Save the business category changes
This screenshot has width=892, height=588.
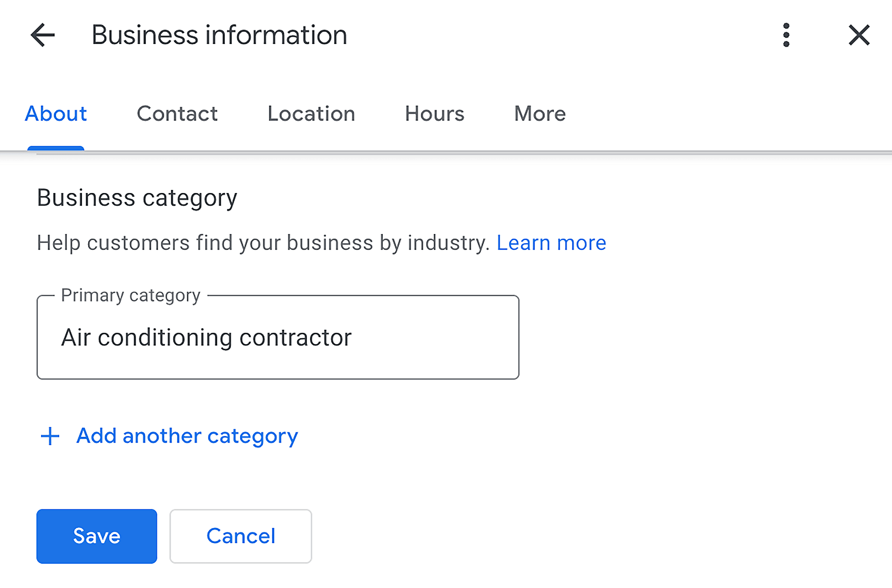coord(96,536)
